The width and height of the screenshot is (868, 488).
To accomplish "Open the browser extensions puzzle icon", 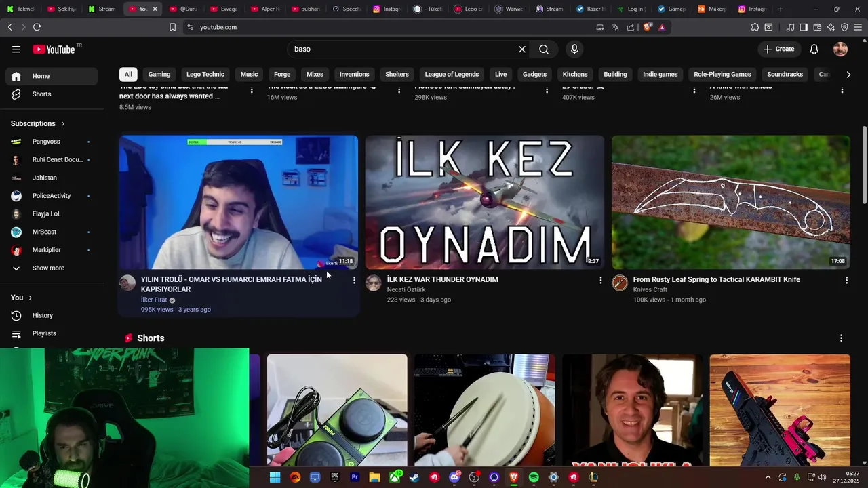I will click(755, 27).
